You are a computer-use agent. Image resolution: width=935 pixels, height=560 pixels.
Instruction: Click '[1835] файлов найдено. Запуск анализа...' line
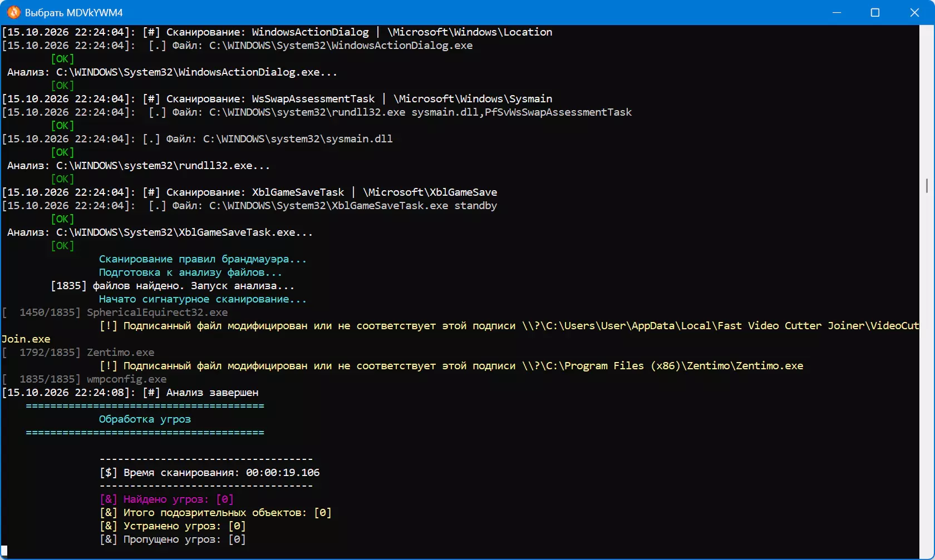tap(173, 286)
